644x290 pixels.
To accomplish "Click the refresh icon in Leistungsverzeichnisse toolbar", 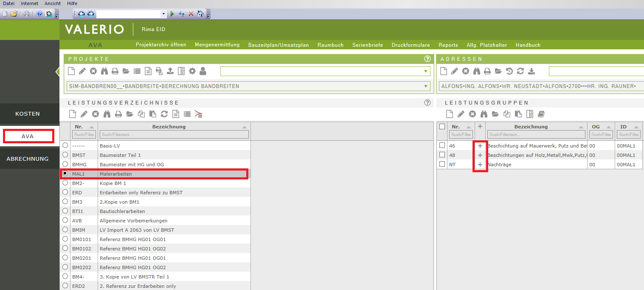I will [164, 114].
